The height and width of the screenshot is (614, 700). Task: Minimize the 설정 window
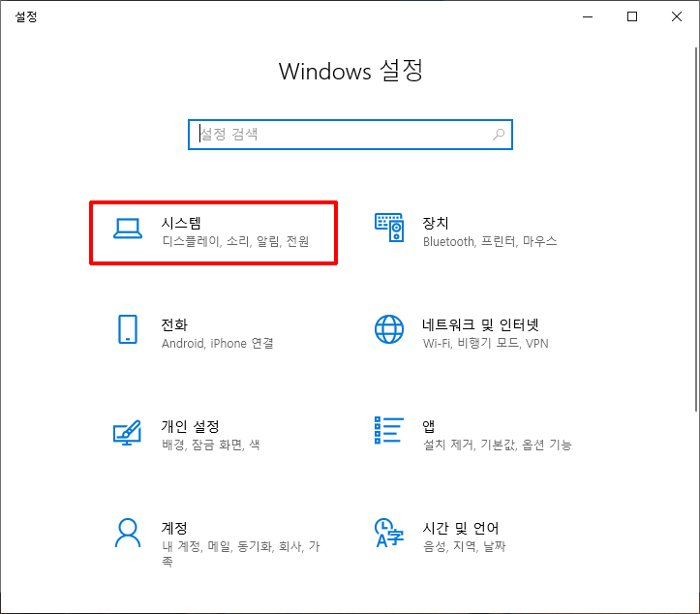[x=588, y=17]
